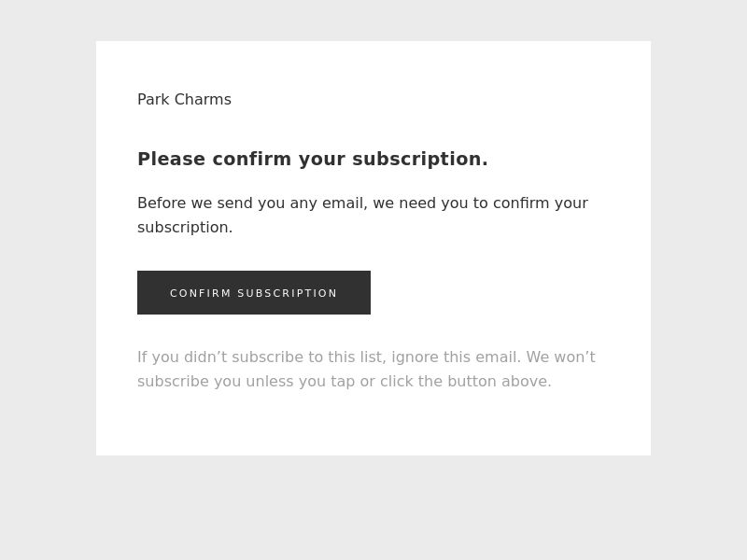Click the bold 'Please confirm your subscription.' heading
747x560 pixels.
click(x=312, y=159)
